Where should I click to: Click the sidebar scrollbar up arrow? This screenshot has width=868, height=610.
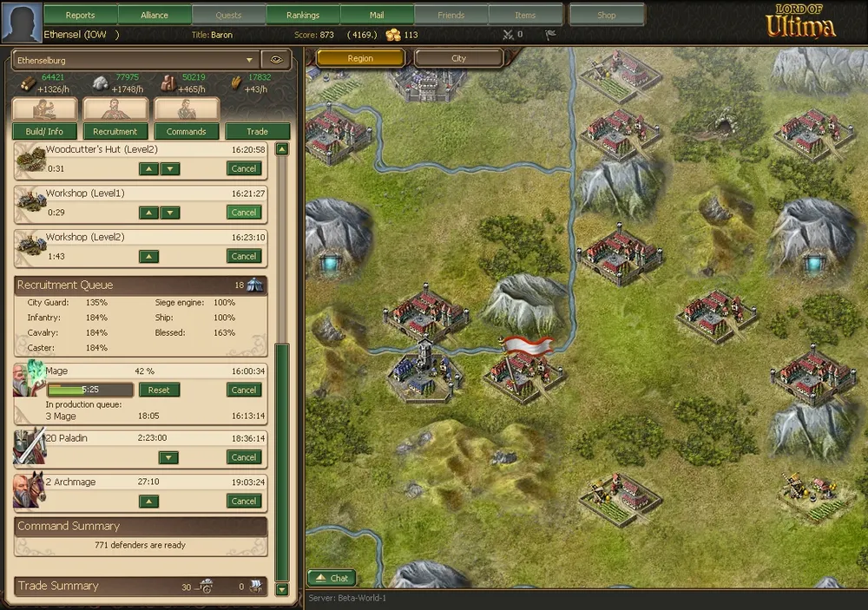(282, 149)
